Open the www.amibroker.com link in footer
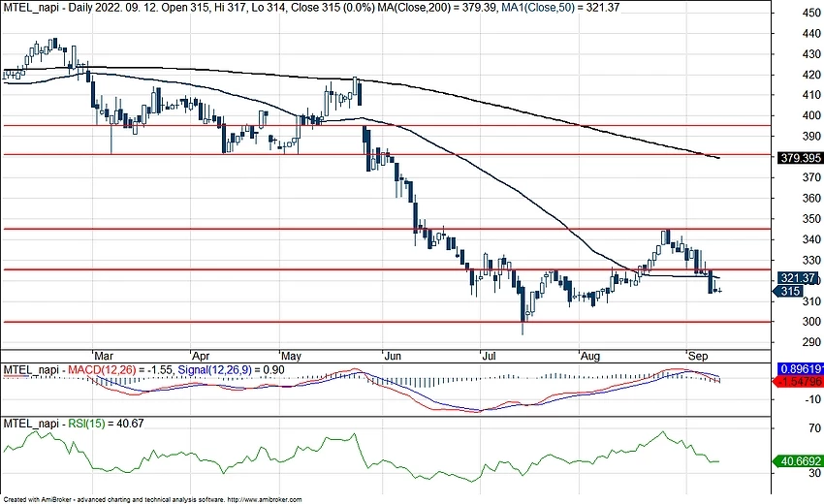Screen dimensions: 824x504 click(x=266, y=500)
